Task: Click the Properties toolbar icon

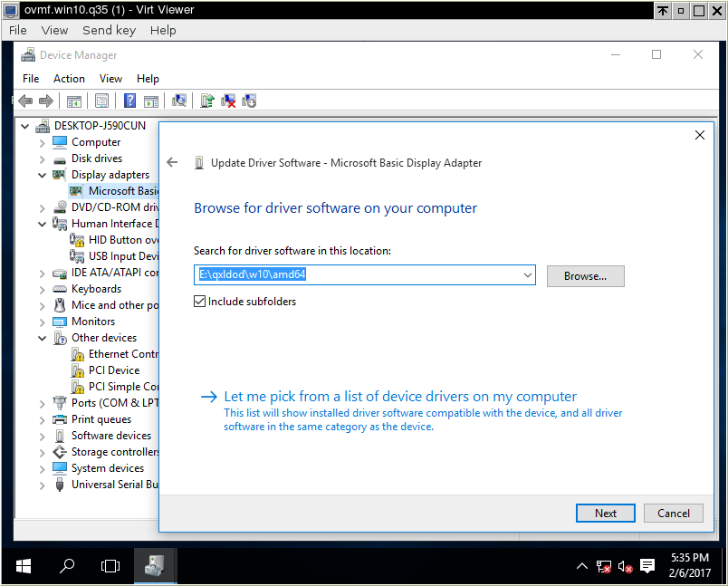Action: 101,100
